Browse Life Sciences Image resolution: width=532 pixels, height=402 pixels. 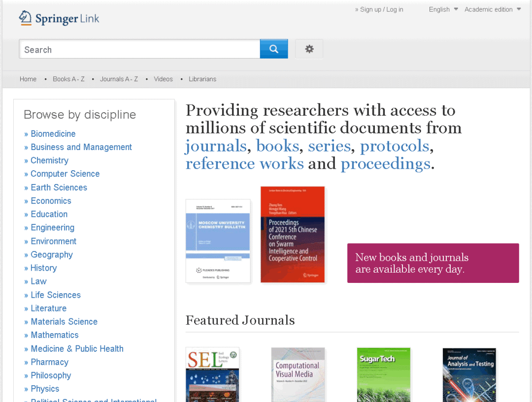(x=56, y=295)
